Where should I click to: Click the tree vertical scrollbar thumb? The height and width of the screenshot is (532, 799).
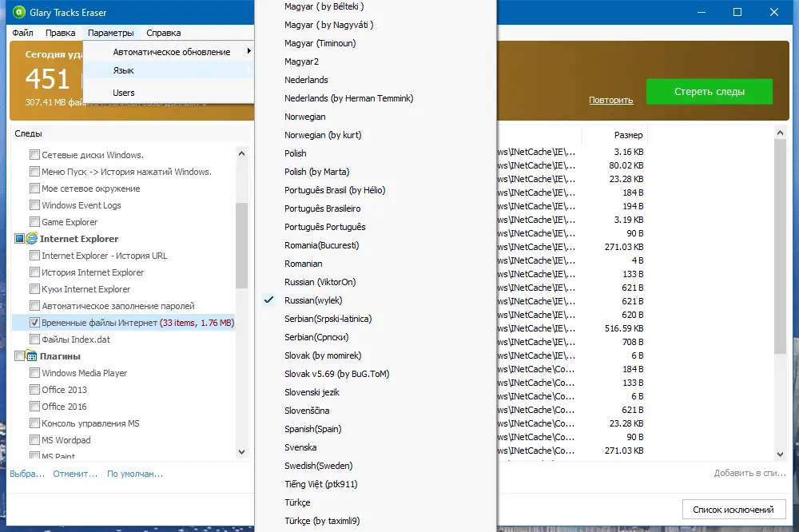[241, 244]
